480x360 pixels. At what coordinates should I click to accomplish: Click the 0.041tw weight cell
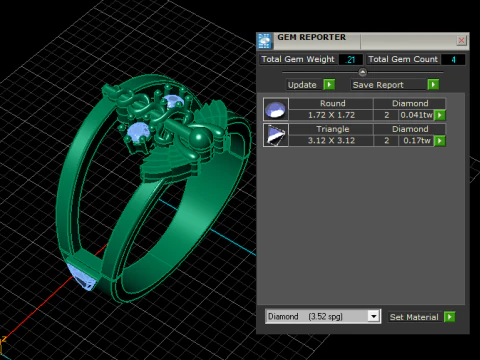(x=416, y=115)
